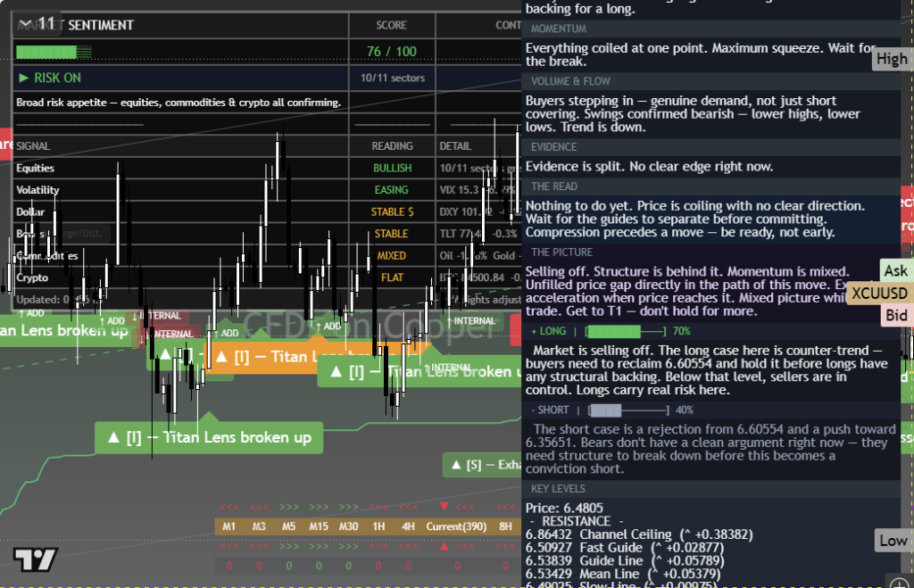Click the XCUUSD symbol price label
Image resolution: width=914 pixels, height=588 pixels.
coord(879,294)
